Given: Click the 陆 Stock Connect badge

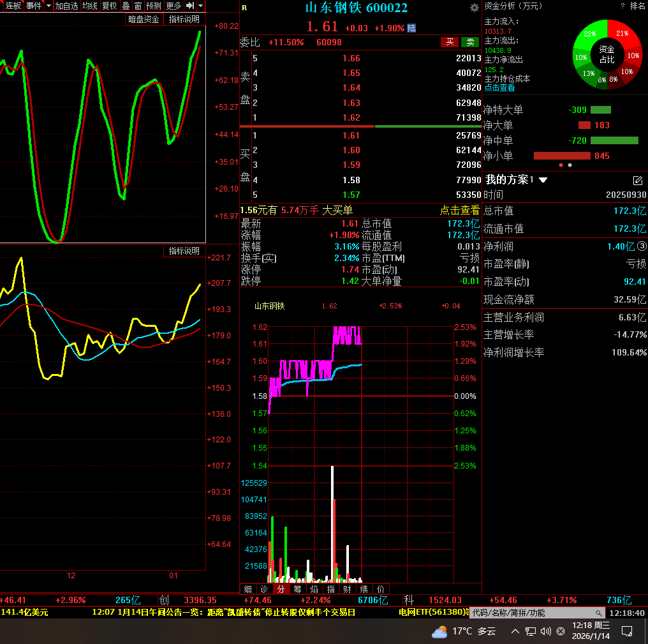Looking at the screenshot, I should (411, 28).
